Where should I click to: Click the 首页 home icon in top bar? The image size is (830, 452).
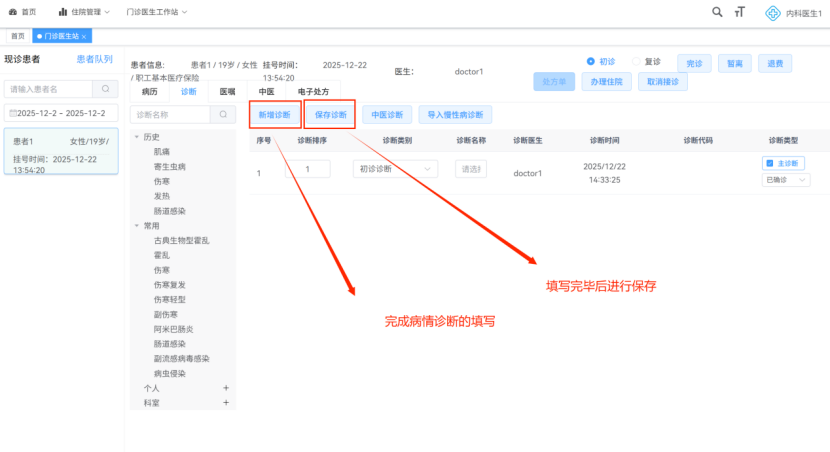tap(13, 12)
